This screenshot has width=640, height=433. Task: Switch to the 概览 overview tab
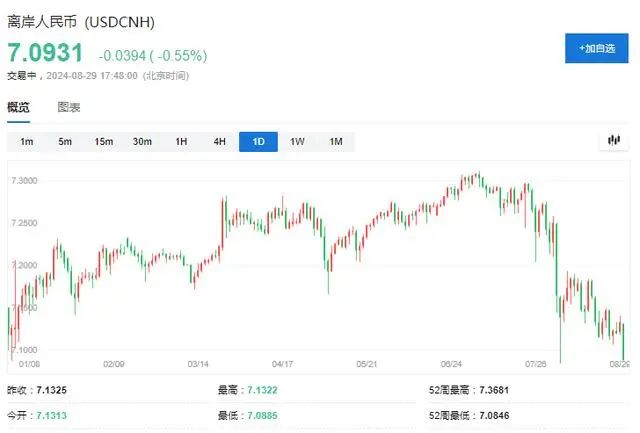[x=18, y=107]
